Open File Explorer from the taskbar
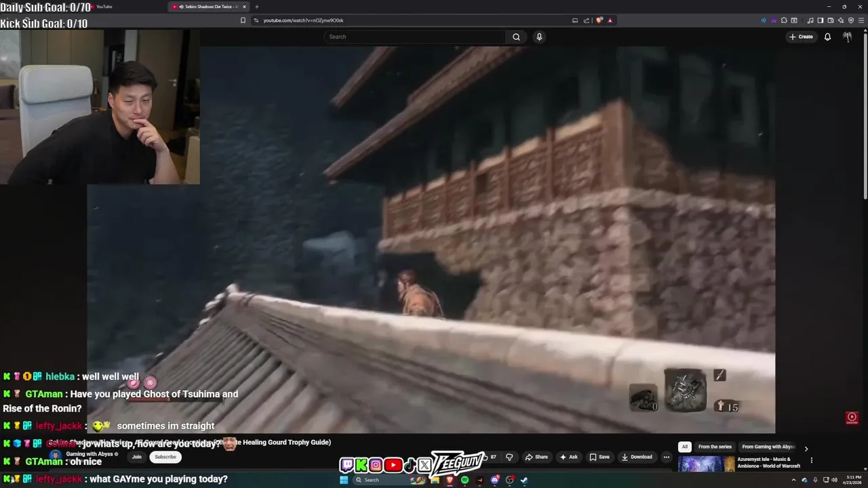868x488 pixels. click(x=435, y=480)
